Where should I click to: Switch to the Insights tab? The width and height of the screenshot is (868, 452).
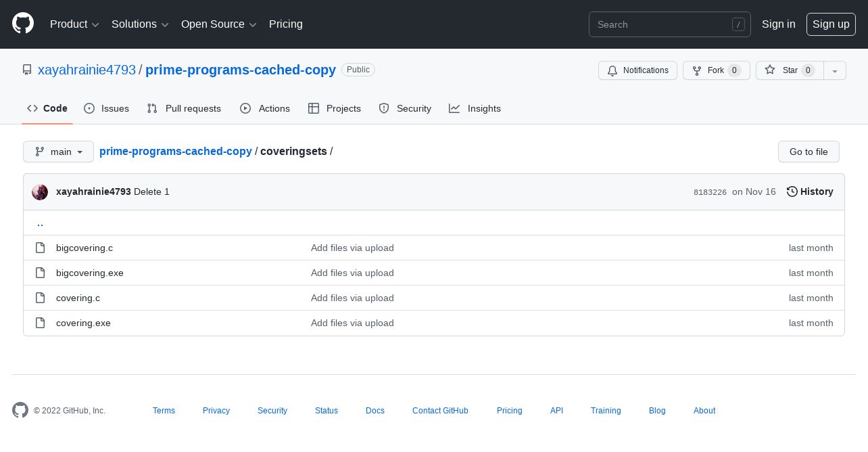[475, 108]
